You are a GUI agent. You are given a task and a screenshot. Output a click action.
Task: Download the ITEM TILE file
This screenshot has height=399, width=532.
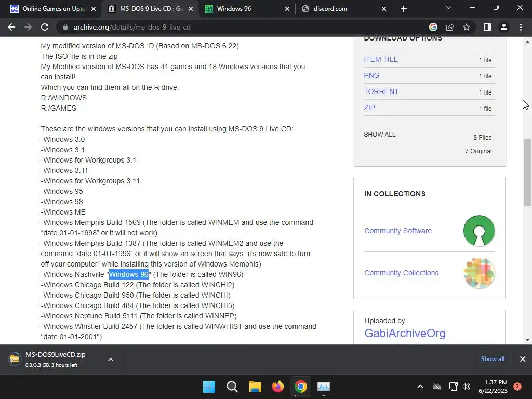(x=381, y=59)
